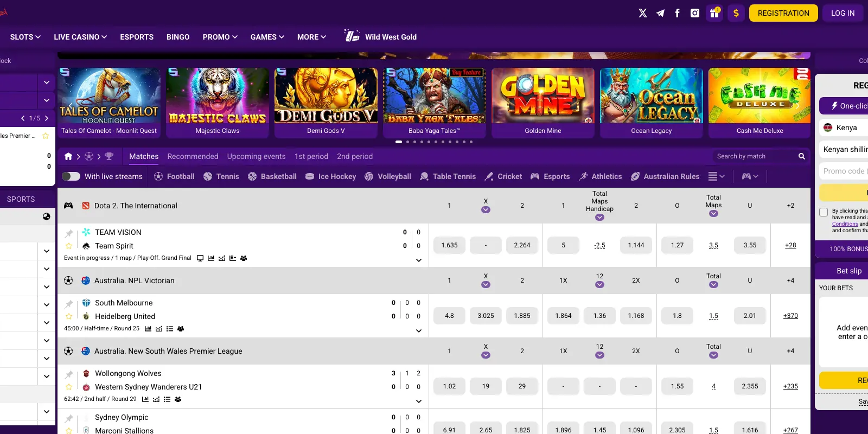Open the gift box bonuses icon
The image size is (868, 434).
point(714,13)
